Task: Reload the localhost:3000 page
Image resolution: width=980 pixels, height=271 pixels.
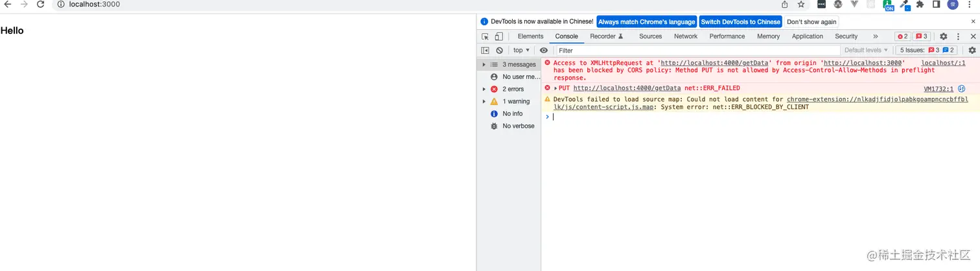Action: pyautogui.click(x=40, y=4)
